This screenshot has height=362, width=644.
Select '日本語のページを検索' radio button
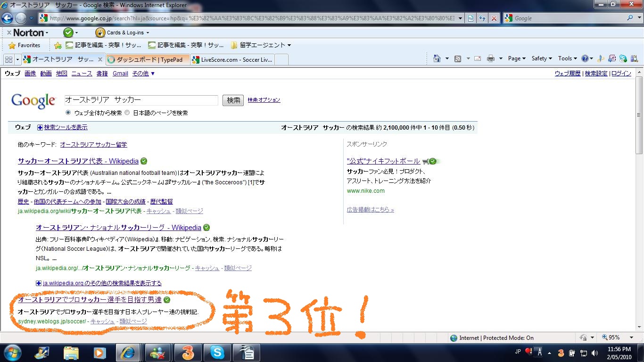pyautogui.click(x=127, y=113)
